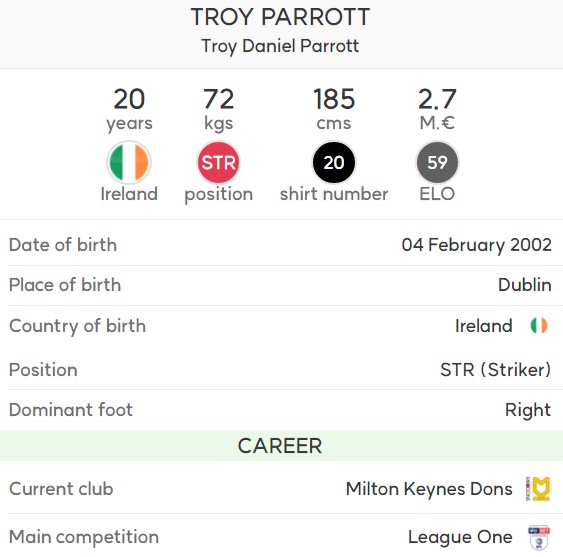This screenshot has width=563, height=557.
Task: Click the League One competition logo
Action: pos(539,538)
